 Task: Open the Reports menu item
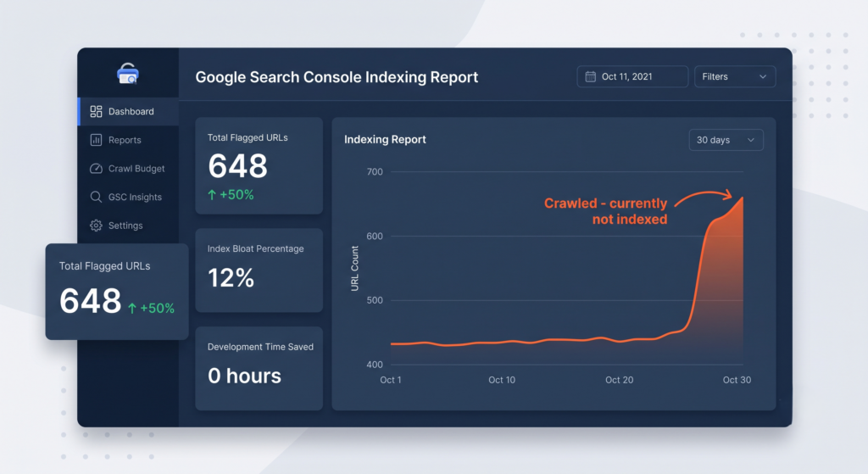(129, 140)
